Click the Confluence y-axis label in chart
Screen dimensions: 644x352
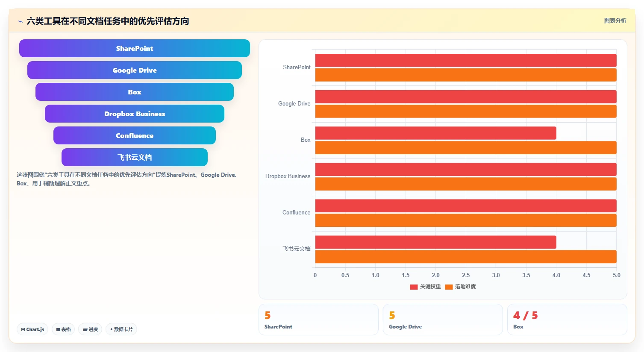[296, 212]
